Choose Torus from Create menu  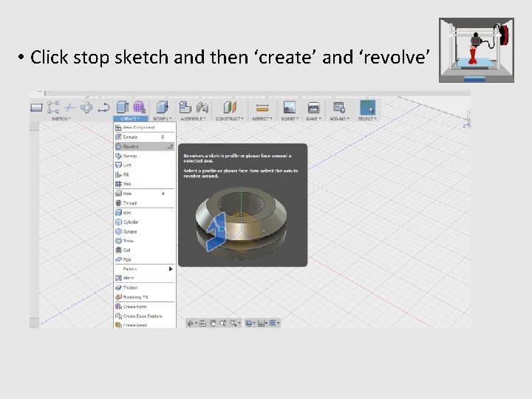pos(145,241)
